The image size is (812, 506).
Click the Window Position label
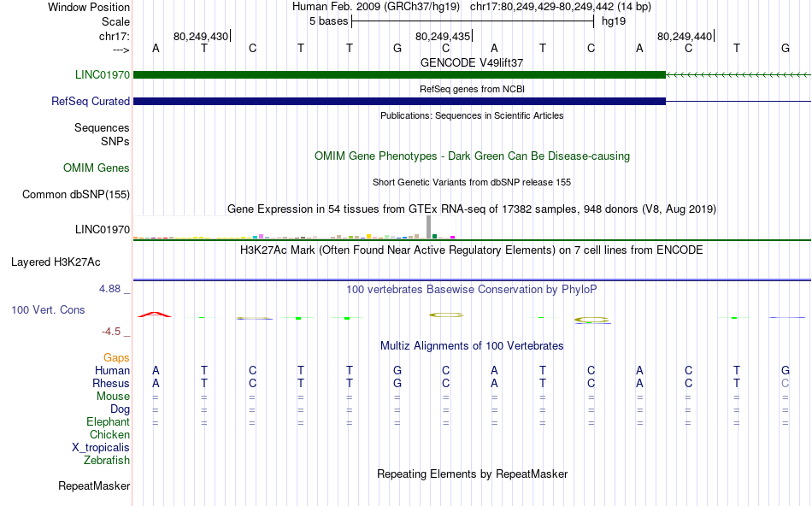tap(89, 7)
